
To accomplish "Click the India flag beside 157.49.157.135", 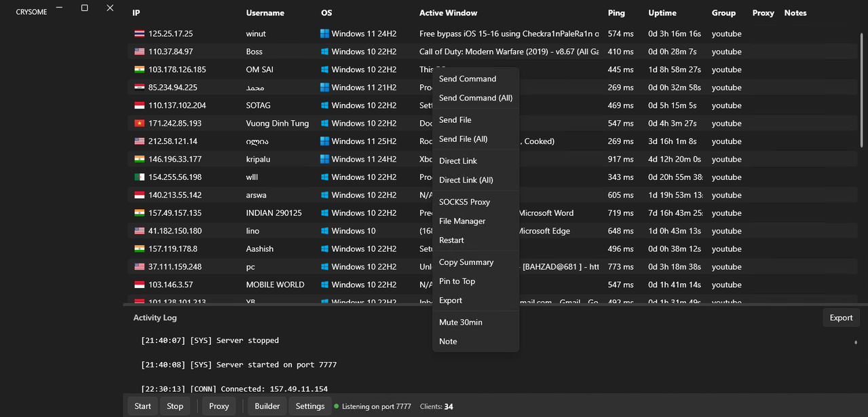I will [x=139, y=213].
